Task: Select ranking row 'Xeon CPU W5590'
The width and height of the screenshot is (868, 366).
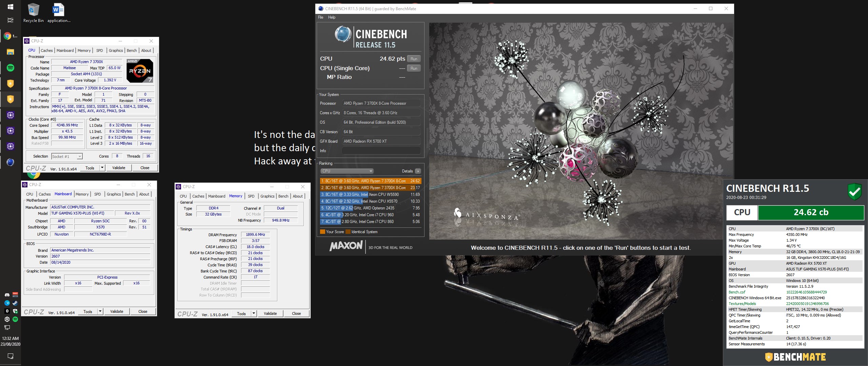Action: 370,195
